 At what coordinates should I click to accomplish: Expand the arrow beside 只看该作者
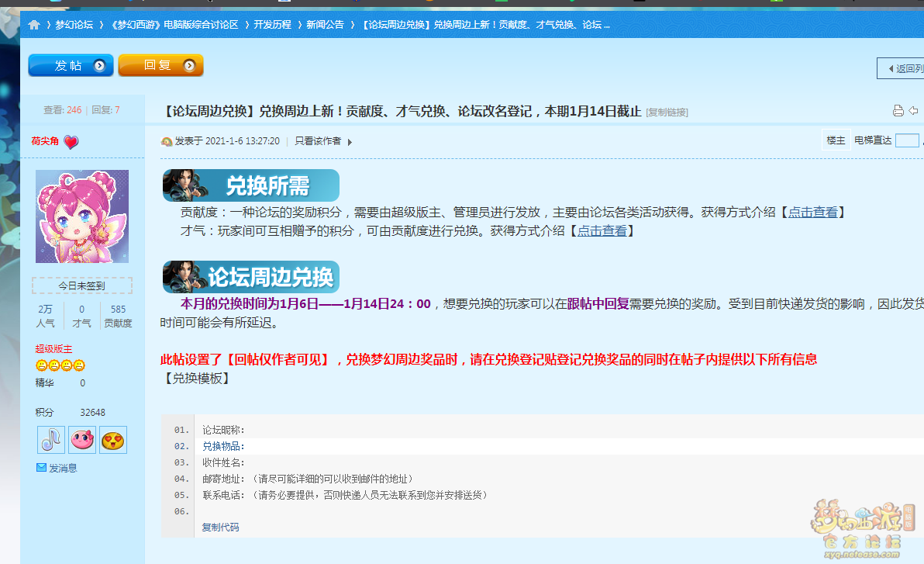pos(350,142)
